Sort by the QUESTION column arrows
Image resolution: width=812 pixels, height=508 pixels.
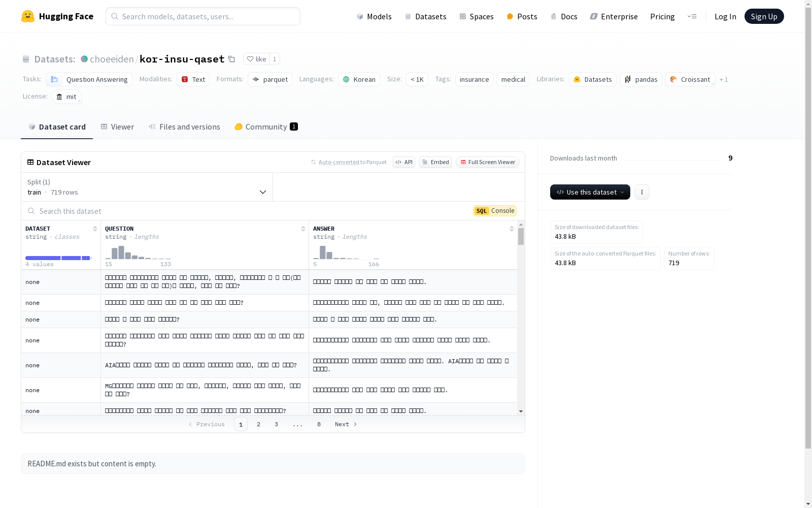303,229
